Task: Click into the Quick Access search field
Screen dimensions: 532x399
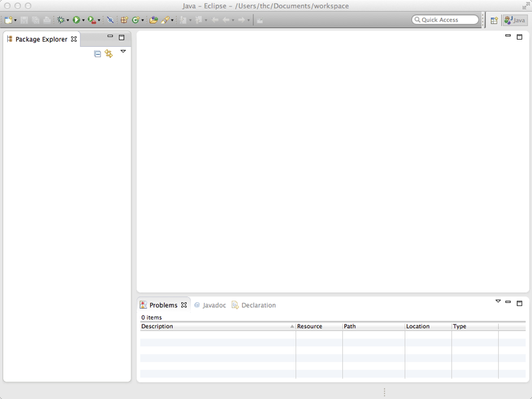Action: tap(445, 19)
